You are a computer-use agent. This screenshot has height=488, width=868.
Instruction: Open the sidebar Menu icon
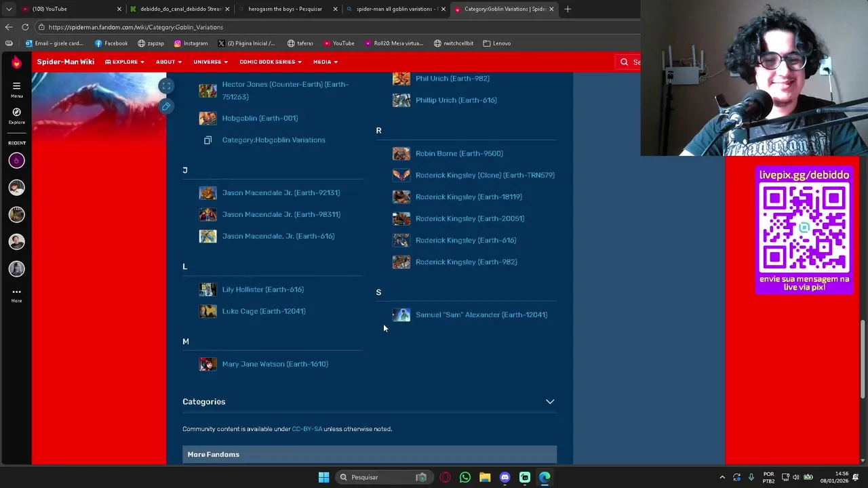pyautogui.click(x=16, y=86)
